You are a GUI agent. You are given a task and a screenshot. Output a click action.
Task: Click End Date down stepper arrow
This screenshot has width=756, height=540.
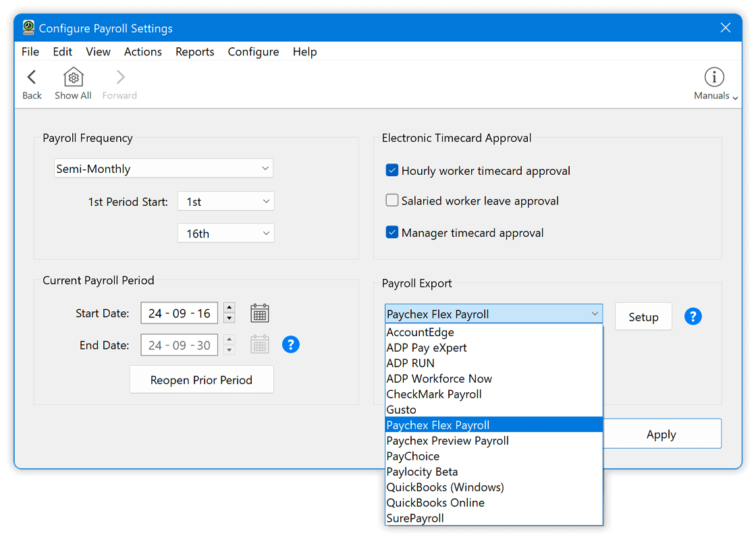(x=230, y=350)
